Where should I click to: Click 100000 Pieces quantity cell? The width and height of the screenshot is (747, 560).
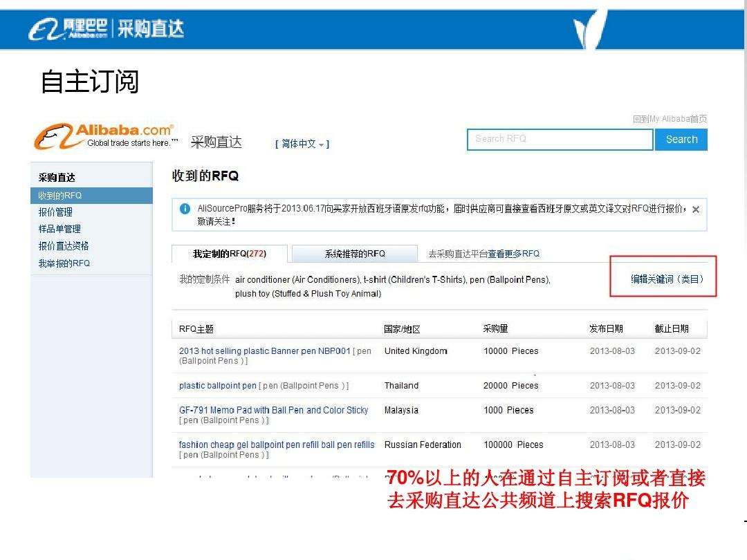[513, 445]
